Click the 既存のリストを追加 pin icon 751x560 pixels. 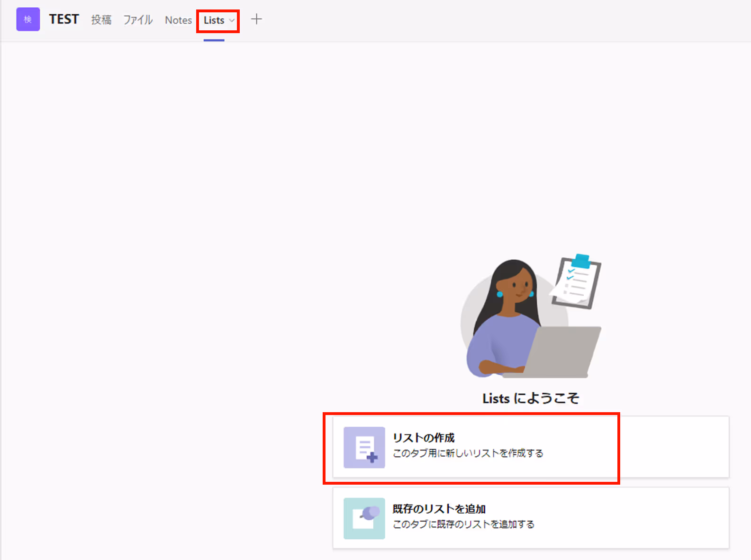pos(364,518)
